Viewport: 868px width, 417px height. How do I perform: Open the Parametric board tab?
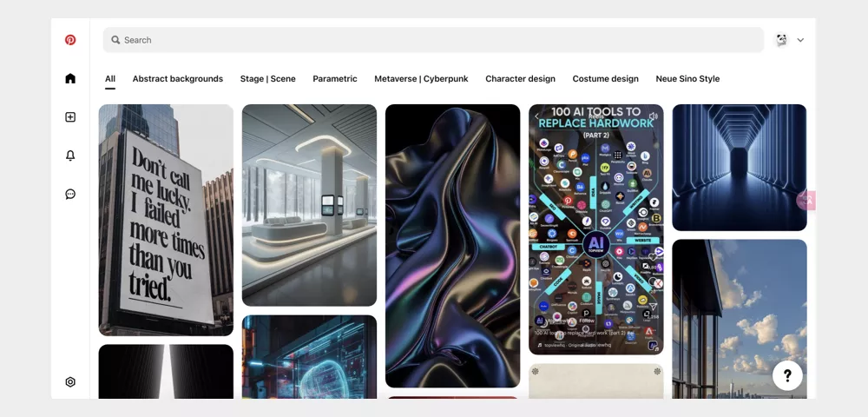[335, 79]
